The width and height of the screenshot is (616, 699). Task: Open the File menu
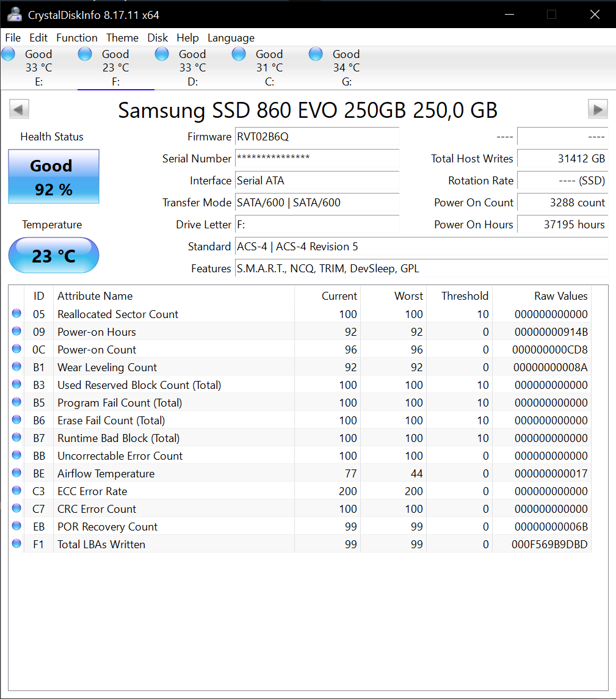point(13,38)
